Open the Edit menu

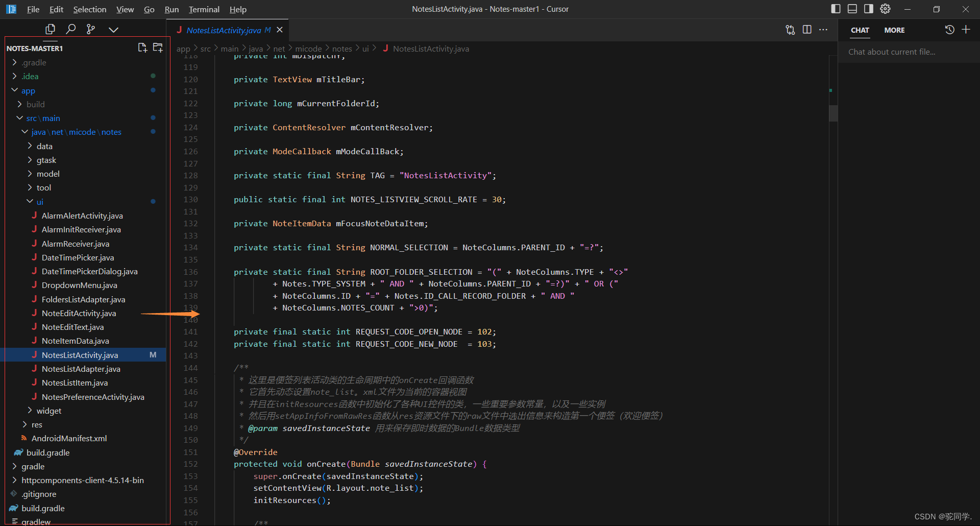pyautogui.click(x=56, y=9)
